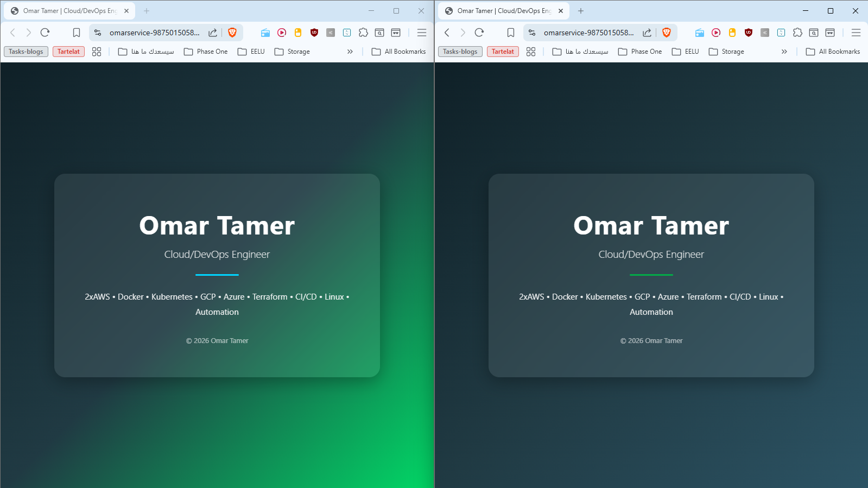
Task: Close the Omar Tamer tab in the left window
Action: point(126,11)
